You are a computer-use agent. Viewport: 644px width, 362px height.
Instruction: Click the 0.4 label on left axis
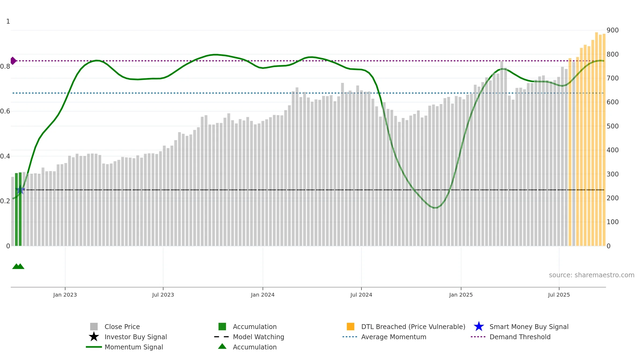[5, 156]
